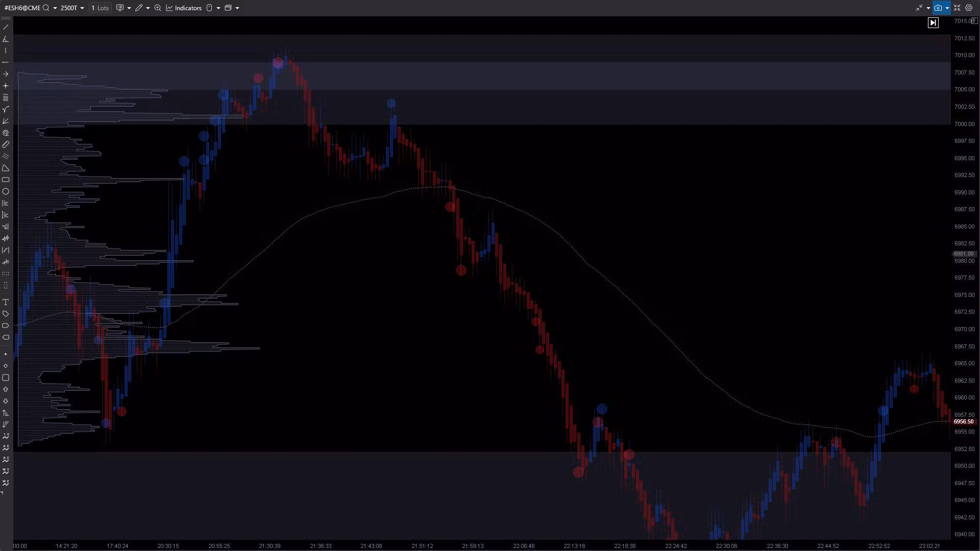The image size is (980, 551).
Task: Select the Dot marker tool
Action: tap(6, 354)
